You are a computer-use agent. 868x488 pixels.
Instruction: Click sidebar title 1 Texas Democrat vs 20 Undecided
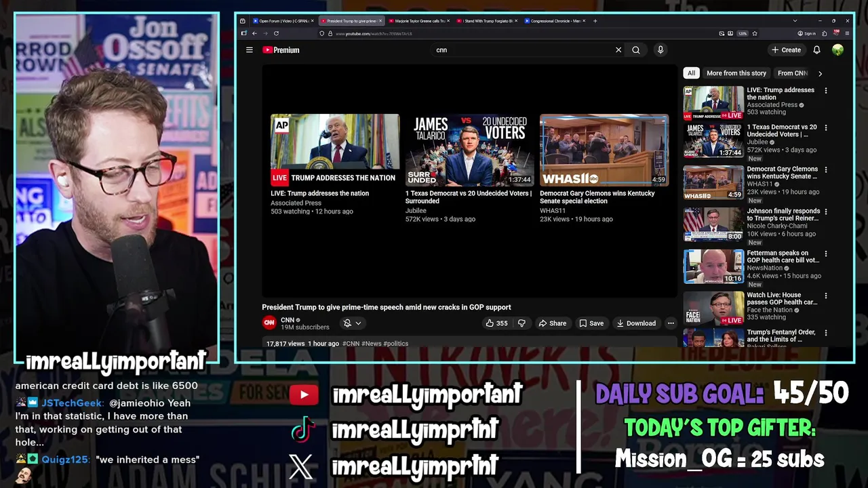(782, 131)
